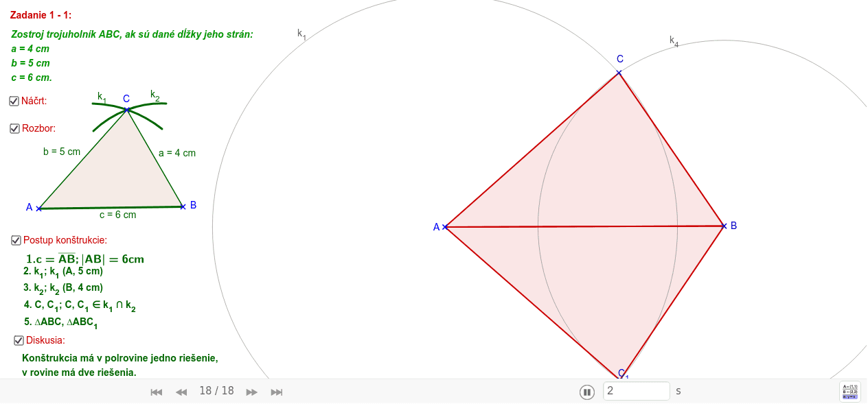Open the construction protocol icon
868x404 pixels.
[850, 392]
